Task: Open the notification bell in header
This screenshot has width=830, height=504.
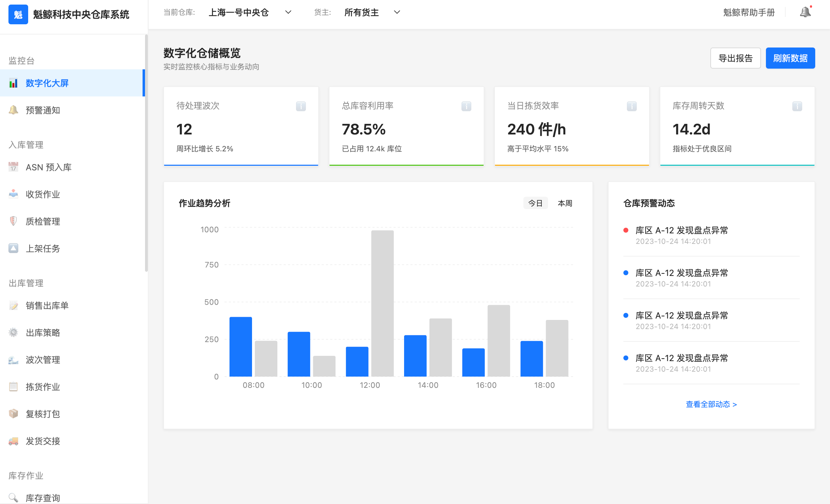Action: point(805,12)
